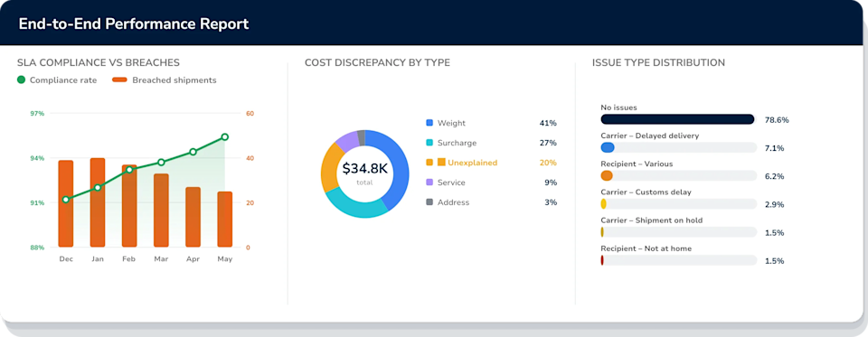The width and height of the screenshot is (868, 337).
Task: Click the Cost Discrepancy by Type heading
Action: 377,62
